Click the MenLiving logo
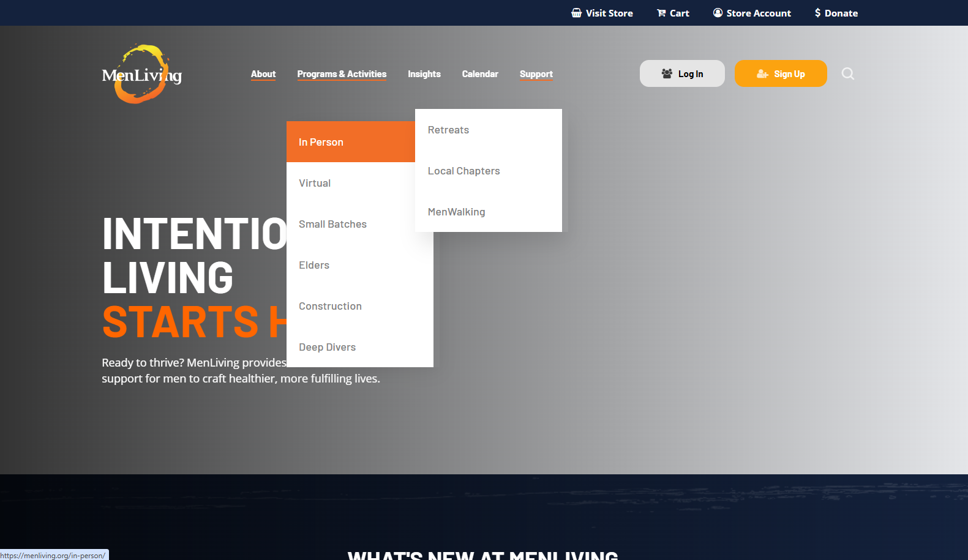The width and height of the screenshot is (968, 560). 142,74
